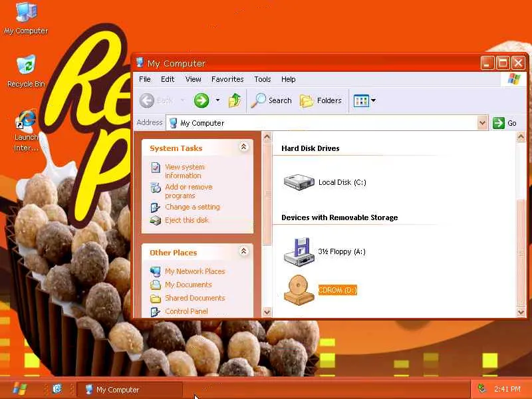
Task: Click task pane scroll up arrow
Action: click(267, 137)
